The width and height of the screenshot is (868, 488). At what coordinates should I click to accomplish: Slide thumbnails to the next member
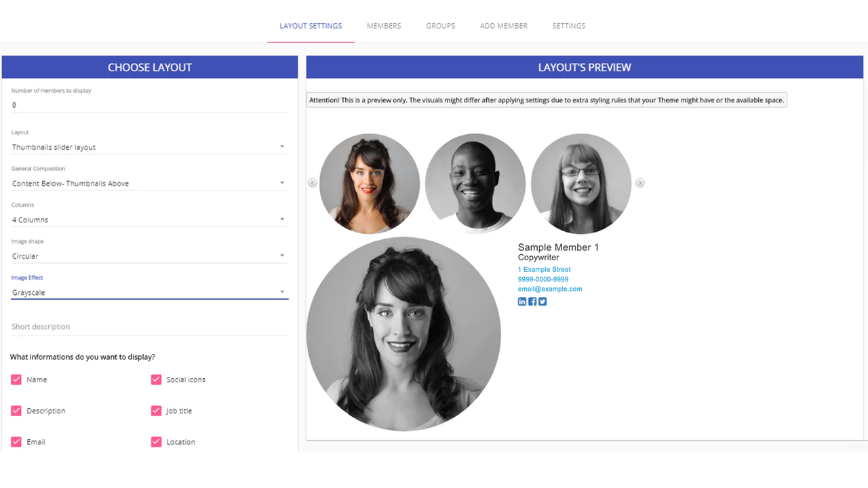pos(639,183)
